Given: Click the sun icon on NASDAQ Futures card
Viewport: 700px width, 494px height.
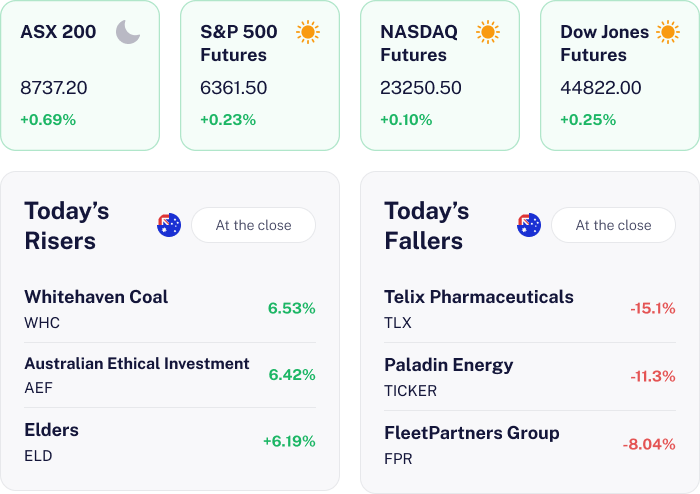Looking at the screenshot, I should coord(488,32).
